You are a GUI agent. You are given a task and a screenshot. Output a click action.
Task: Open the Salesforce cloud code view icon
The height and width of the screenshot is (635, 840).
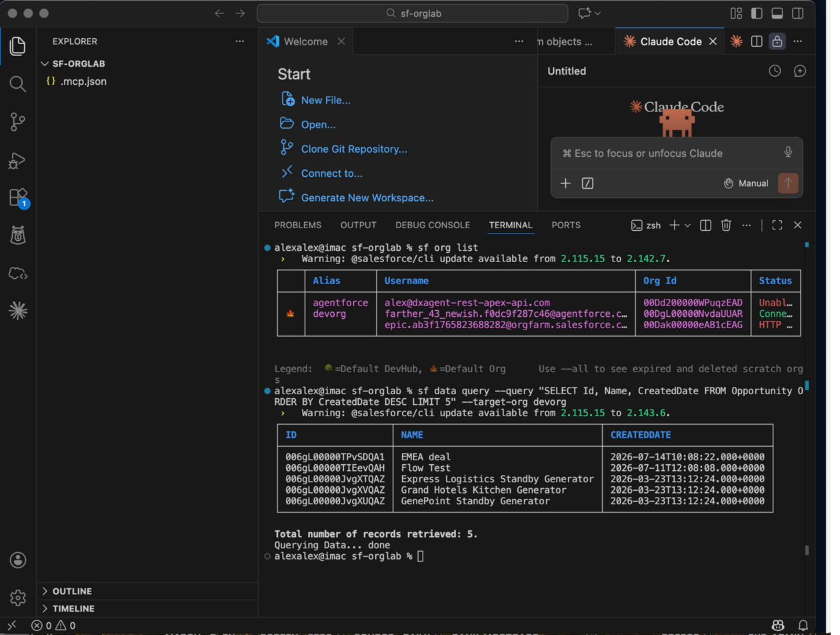tap(18, 273)
